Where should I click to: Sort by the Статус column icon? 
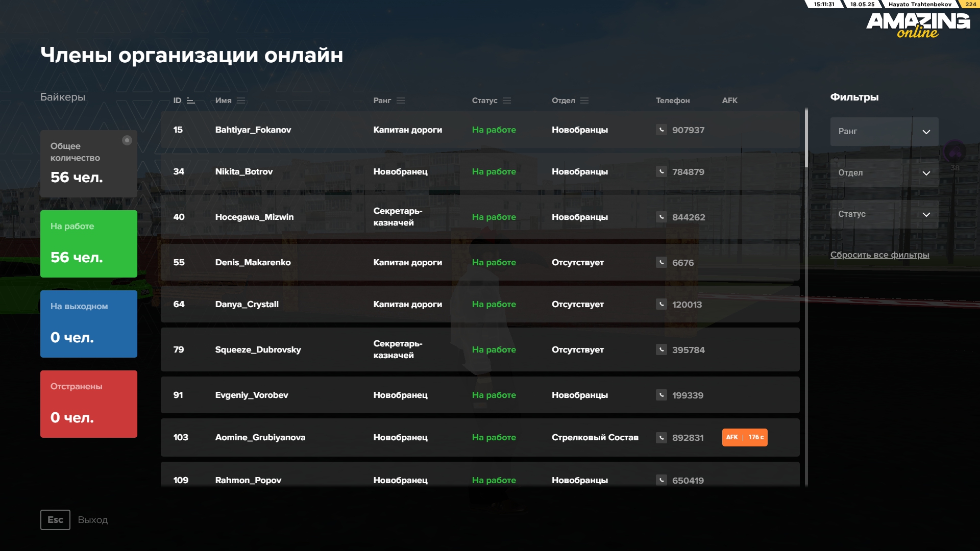click(x=507, y=101)
